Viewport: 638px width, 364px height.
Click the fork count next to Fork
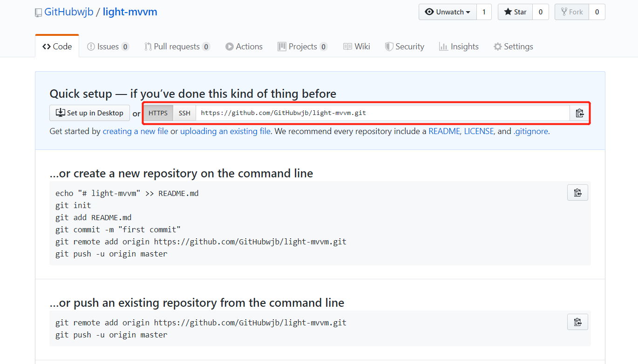tap(597, 12)
